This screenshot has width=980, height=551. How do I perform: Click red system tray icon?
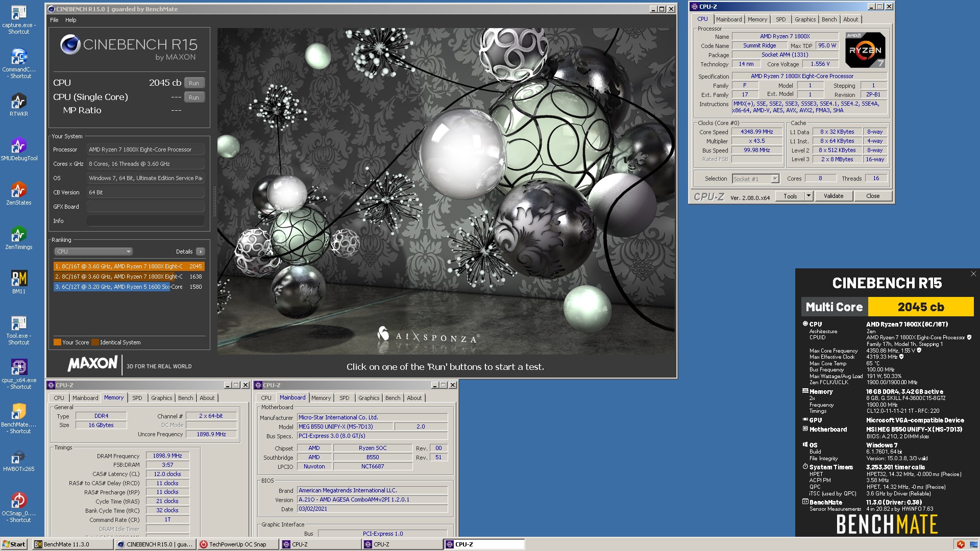pyautogui.click(x=961, y=544)
